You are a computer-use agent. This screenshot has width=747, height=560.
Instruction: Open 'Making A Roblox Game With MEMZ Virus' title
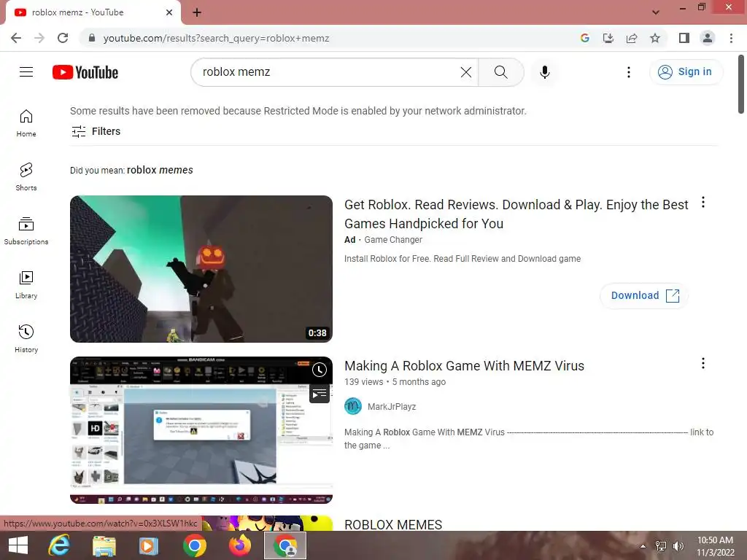(x=464, y=366)
